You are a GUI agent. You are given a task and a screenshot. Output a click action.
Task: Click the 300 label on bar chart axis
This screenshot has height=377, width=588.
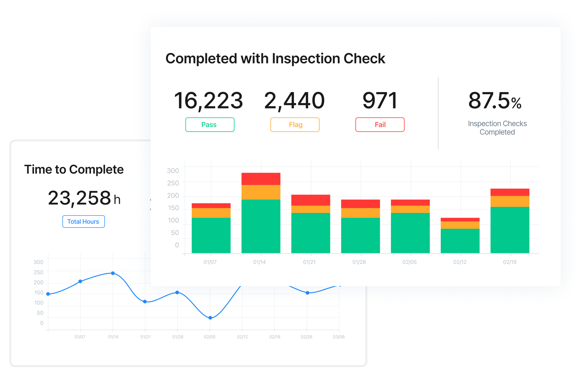click(173, 171)
